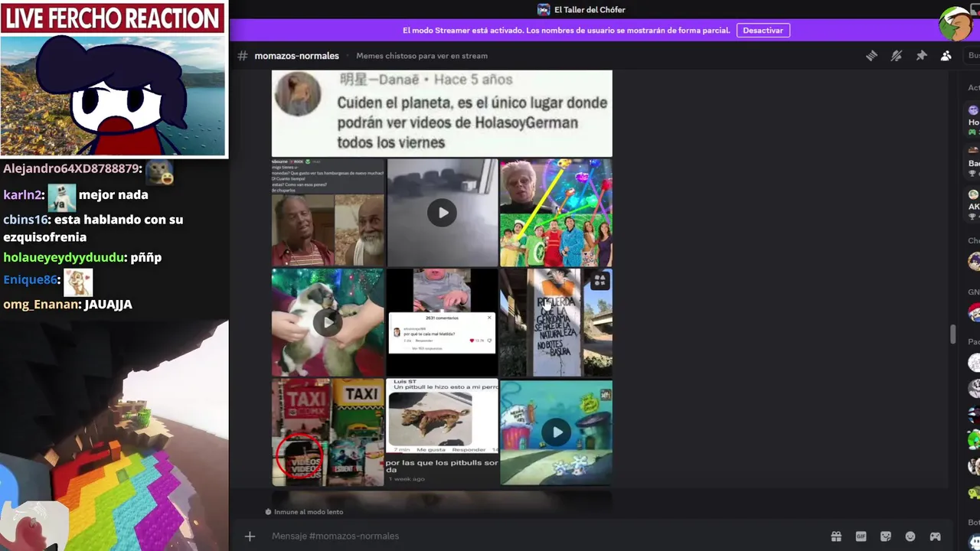Play the gray room video thumbnail
The image size is (980, 551).
tap(442, 213)
